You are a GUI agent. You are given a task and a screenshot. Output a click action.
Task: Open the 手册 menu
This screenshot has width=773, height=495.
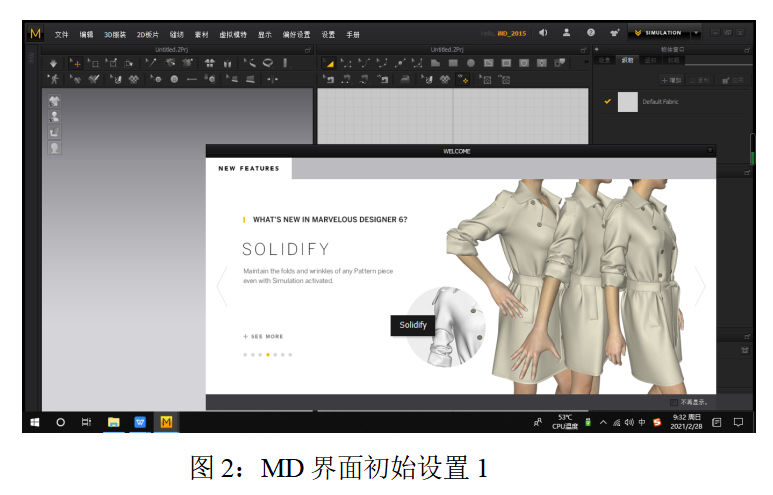pyautogui.click(x=353, y=35)
